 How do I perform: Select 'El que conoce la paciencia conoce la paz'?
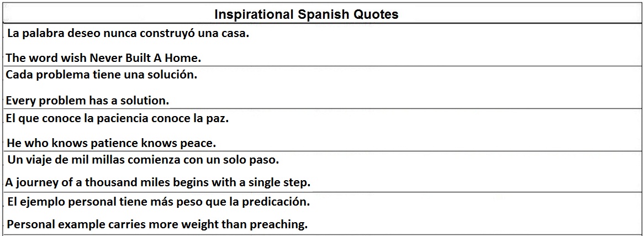(117, 118)
